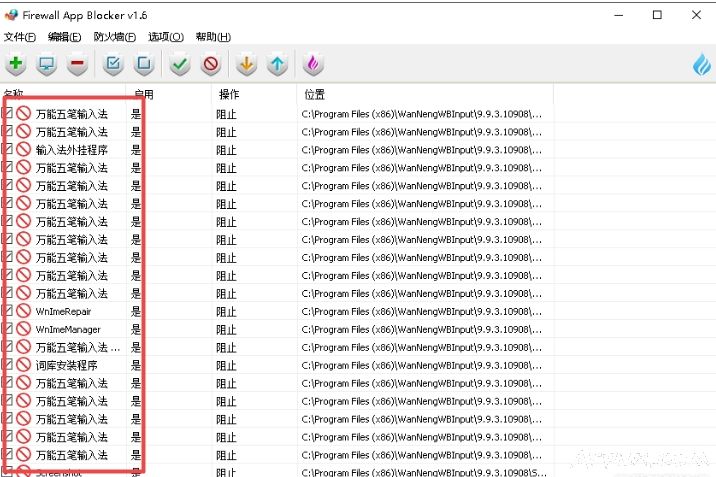Screen dimensions: 716x477
Task: Toggle the checkbox for WnImeManager
Action: coord(7,328)
